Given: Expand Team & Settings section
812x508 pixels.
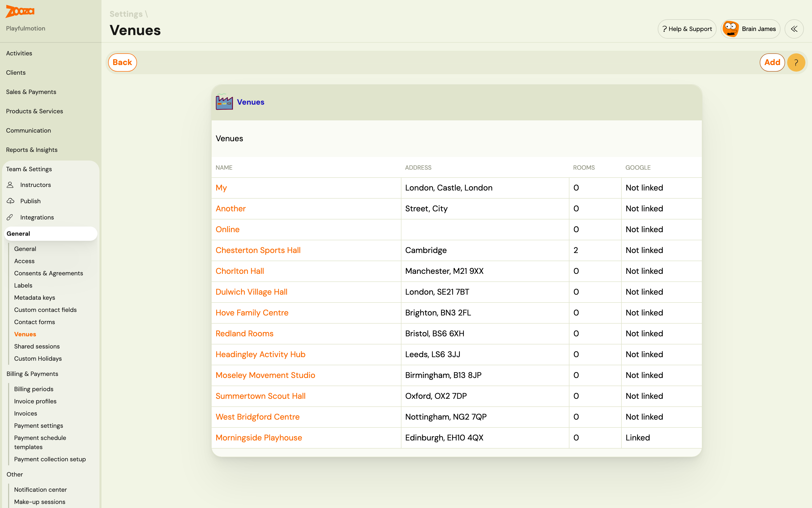Looking at the screenshot, I should [29, 169].
